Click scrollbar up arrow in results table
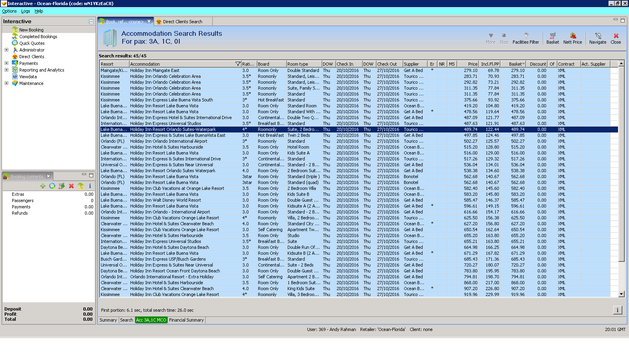This screenshot has height=364, width=629. [x=622, y=64]
